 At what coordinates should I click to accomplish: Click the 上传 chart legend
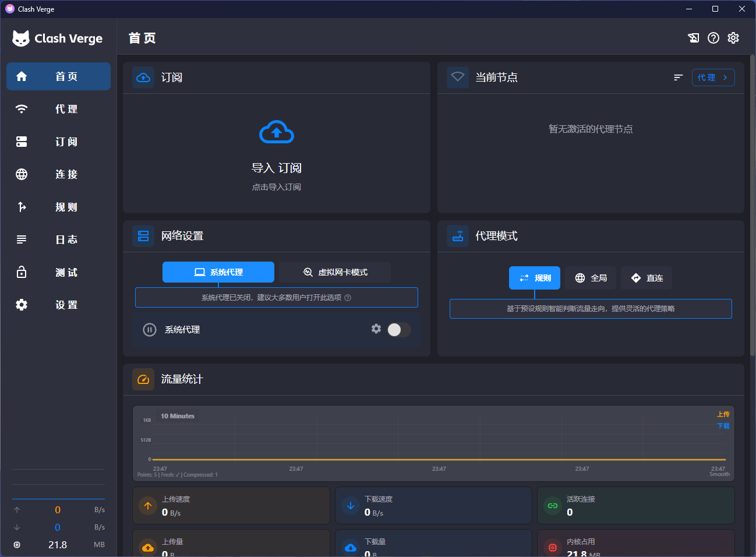pos(723,414)
